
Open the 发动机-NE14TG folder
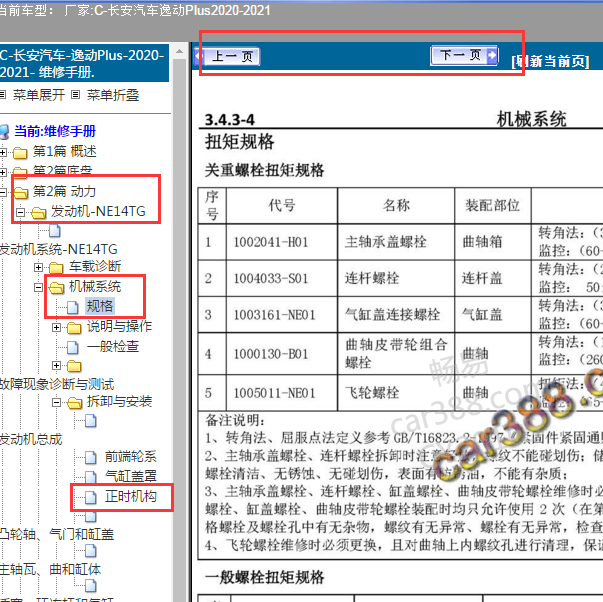coord(98,211)
